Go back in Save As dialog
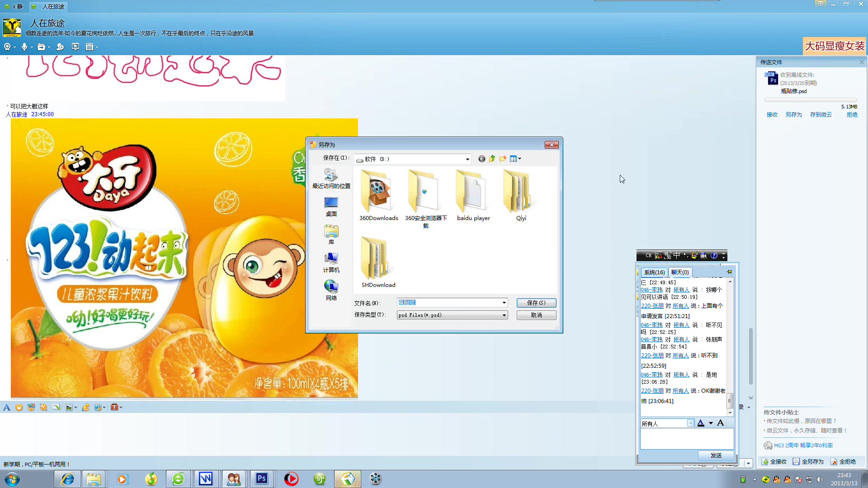Viewport: 868px width, 488px height. pos(481,159)
